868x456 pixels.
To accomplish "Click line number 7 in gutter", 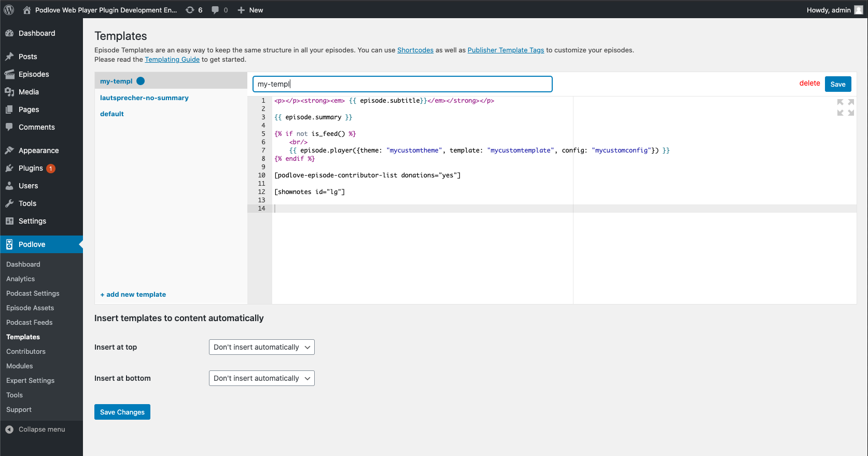I will pos(263,150).
